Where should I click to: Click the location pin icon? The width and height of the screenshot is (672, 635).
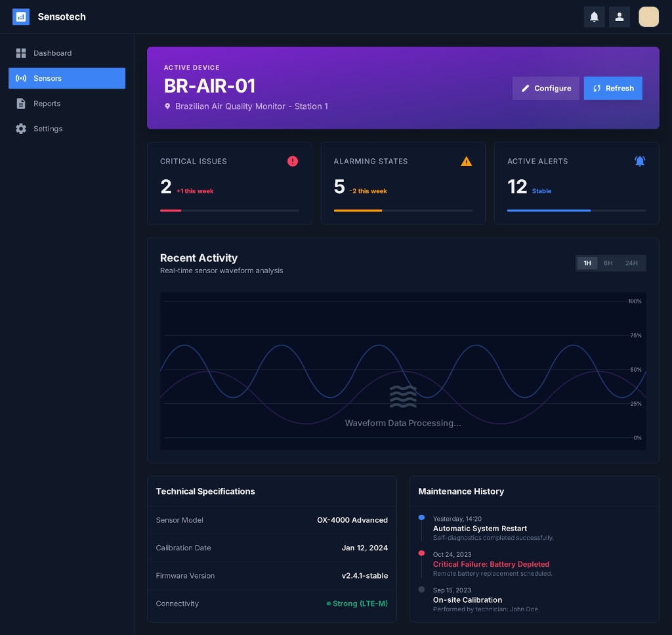(x=167, y=106)
